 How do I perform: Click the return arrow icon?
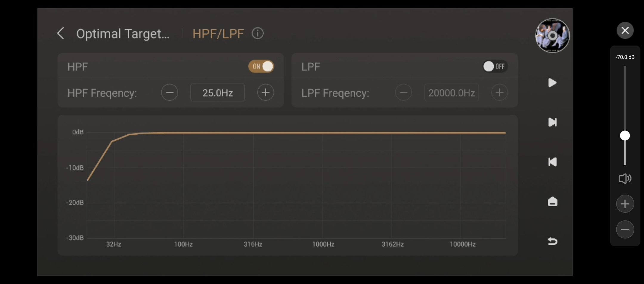552,241
